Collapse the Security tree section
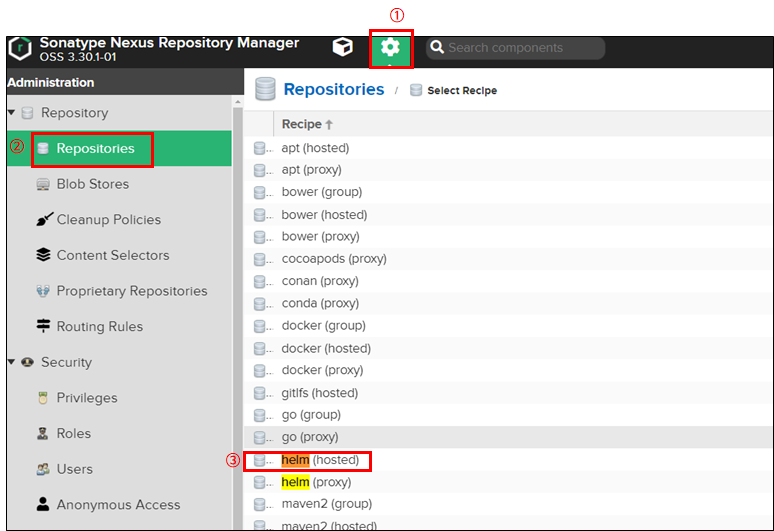The image size is (774, 531). tap(11, 362)
